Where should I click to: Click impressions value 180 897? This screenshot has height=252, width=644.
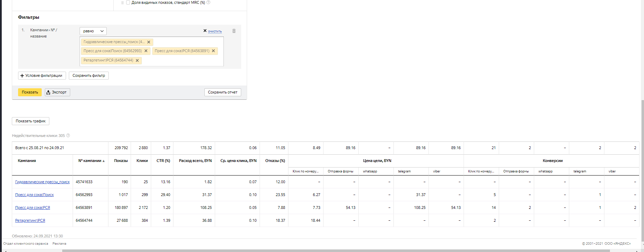(121, 208)
